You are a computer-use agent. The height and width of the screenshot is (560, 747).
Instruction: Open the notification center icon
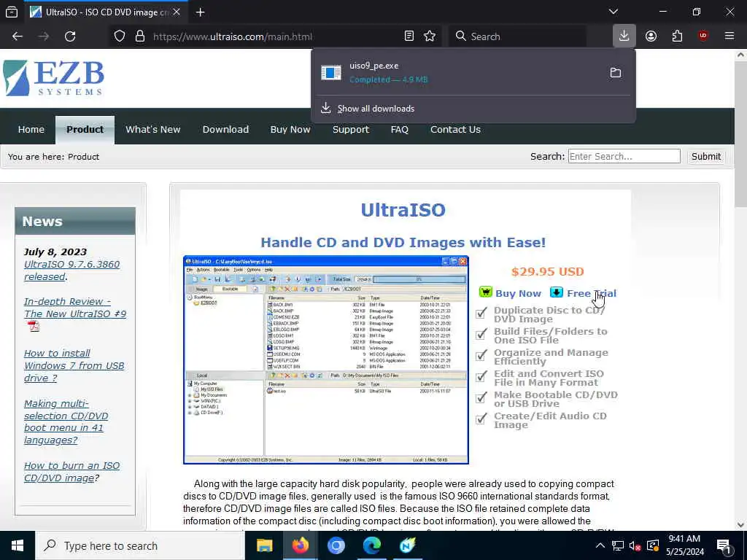coord(724,546)
